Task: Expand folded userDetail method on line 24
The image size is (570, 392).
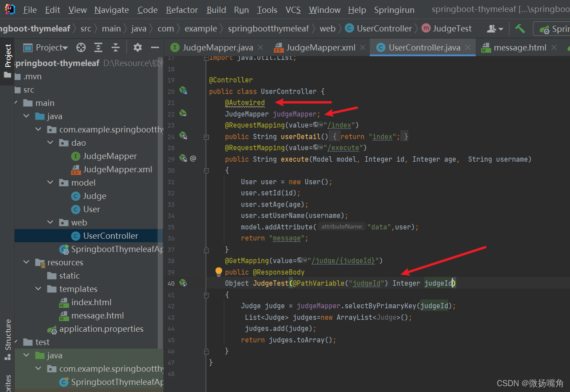Action: [206, 137]
